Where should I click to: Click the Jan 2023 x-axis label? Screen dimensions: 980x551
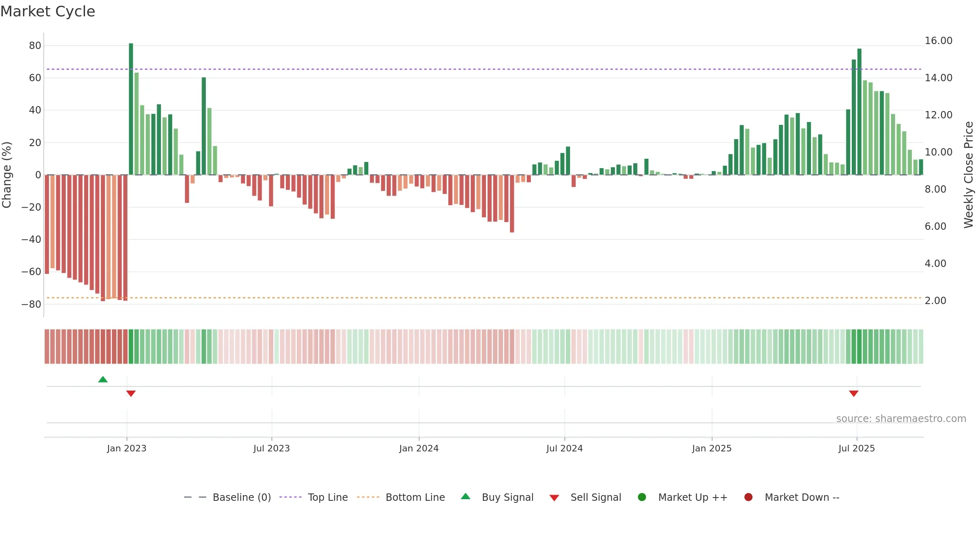[x=127, y=448]
